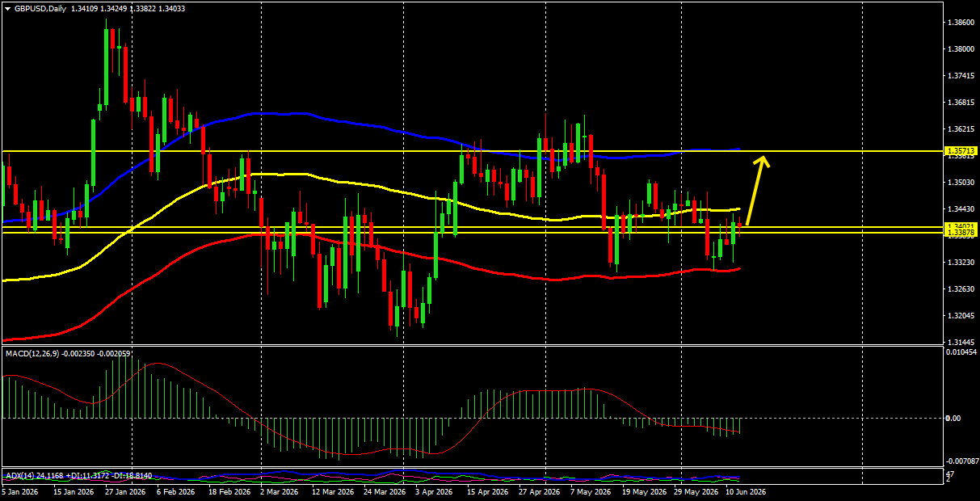Click the 1.33230 price axis label
This screenshot has width=980, height=501.
(x=961, y=263)
